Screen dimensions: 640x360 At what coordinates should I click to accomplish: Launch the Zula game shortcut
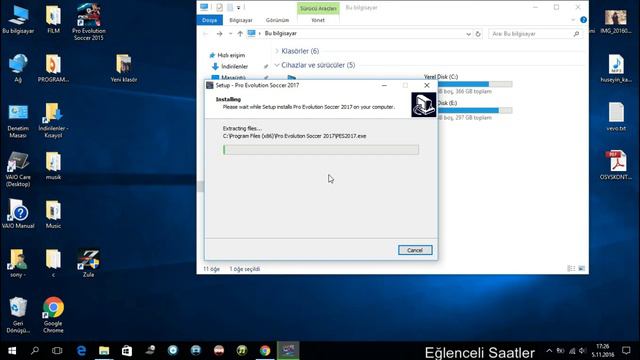coord(89,263)
